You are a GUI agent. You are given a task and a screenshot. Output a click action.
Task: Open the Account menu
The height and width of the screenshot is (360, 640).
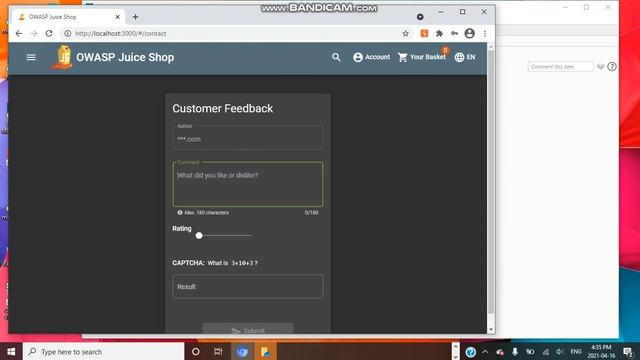click(x=371, y=57)
